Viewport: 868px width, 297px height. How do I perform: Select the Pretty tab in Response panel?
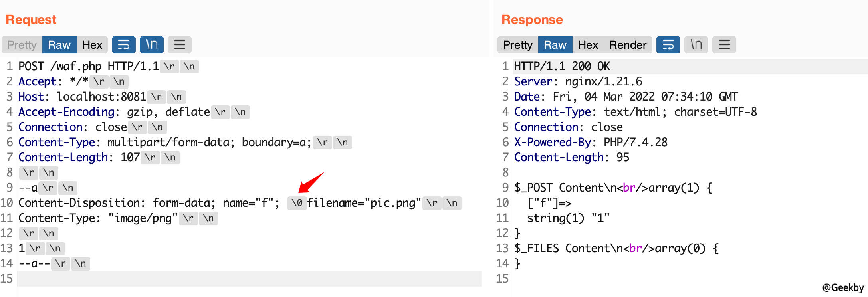518,45
